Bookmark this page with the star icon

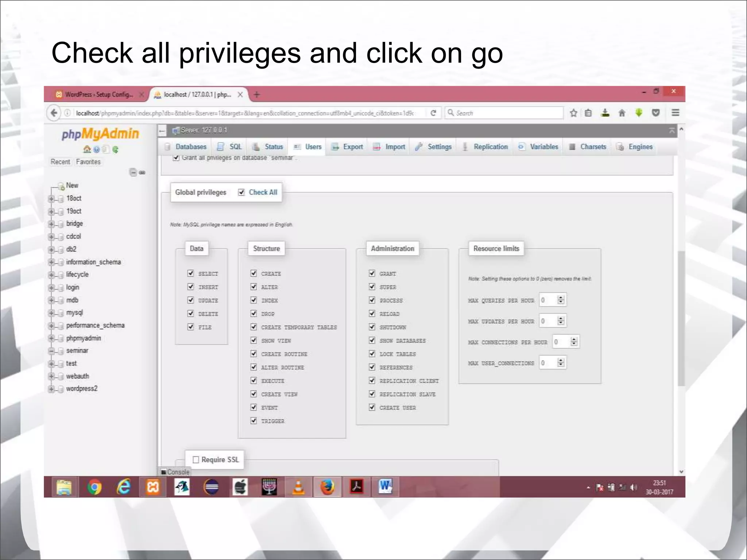pyautogui.click(x=573, y=113)
